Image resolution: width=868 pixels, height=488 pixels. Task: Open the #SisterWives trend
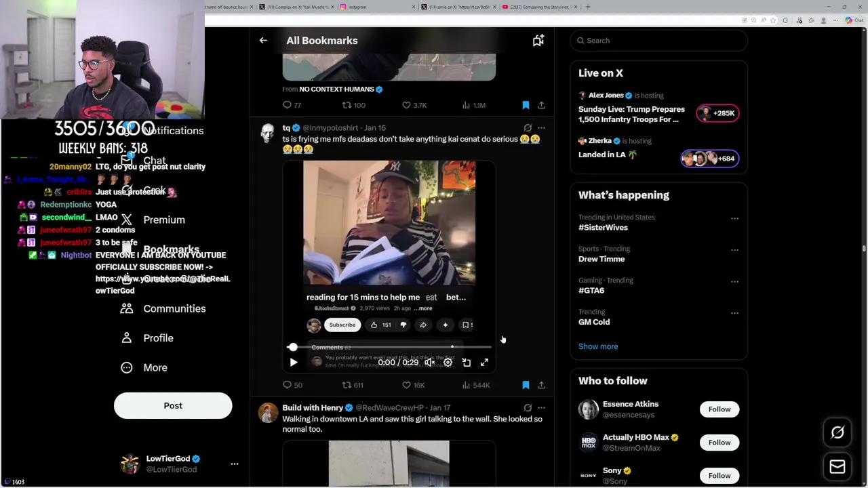pyautogui.click(x=603, y=228)
